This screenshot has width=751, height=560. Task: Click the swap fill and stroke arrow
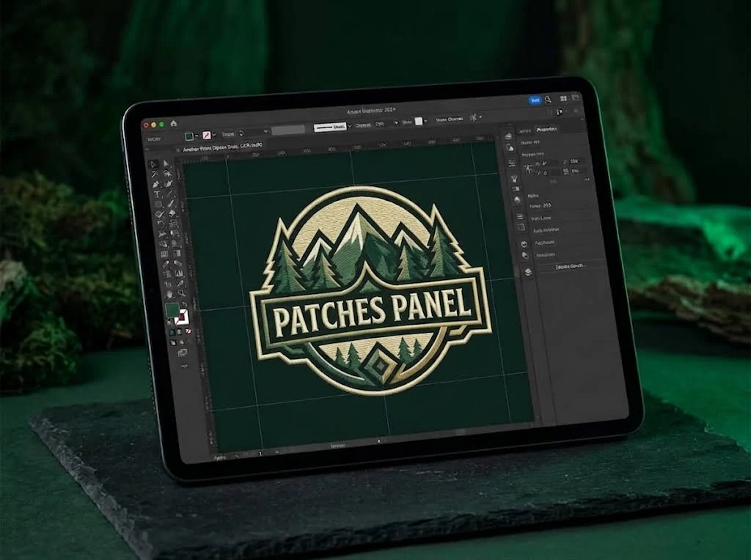click(184, 305)
